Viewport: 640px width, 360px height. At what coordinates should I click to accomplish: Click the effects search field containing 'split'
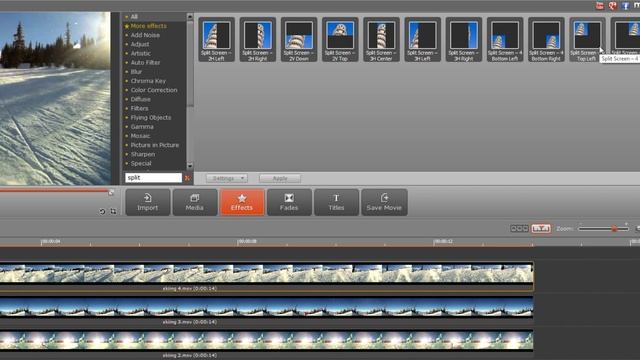click(153, 178)
